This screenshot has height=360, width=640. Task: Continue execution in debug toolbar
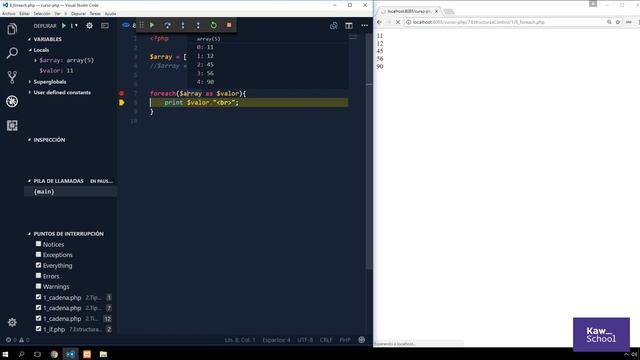point(152,25)
